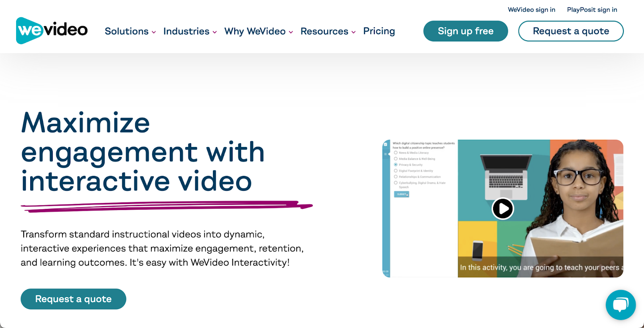Go to the Pricing page

[379, 31]
